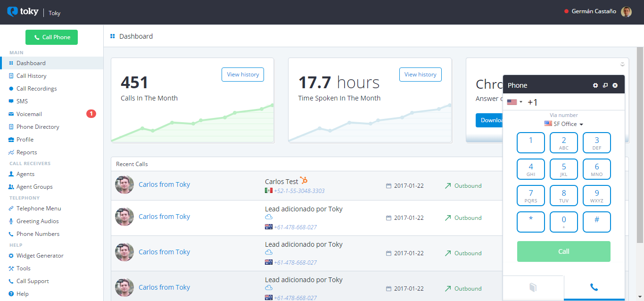
Task: Switch to the contacts book tab
Action: (533, 287)
